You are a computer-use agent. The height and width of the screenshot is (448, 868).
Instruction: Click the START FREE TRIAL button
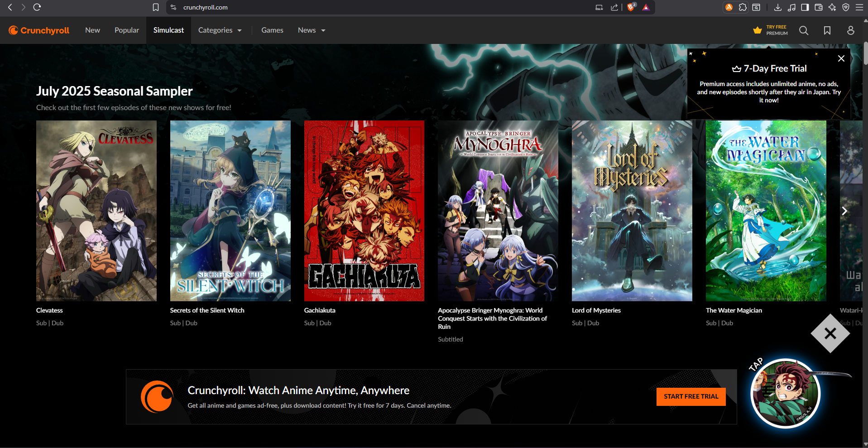(691, 396)
